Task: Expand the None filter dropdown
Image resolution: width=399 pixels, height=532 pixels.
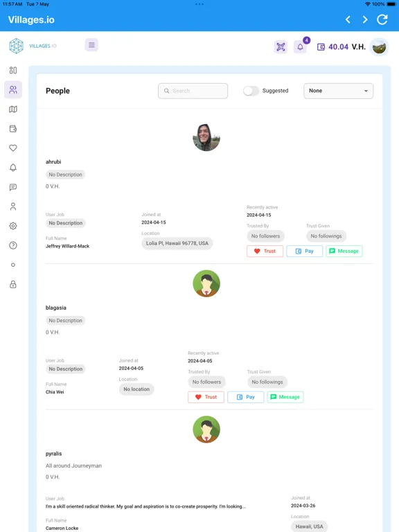Action: (338, 91)
